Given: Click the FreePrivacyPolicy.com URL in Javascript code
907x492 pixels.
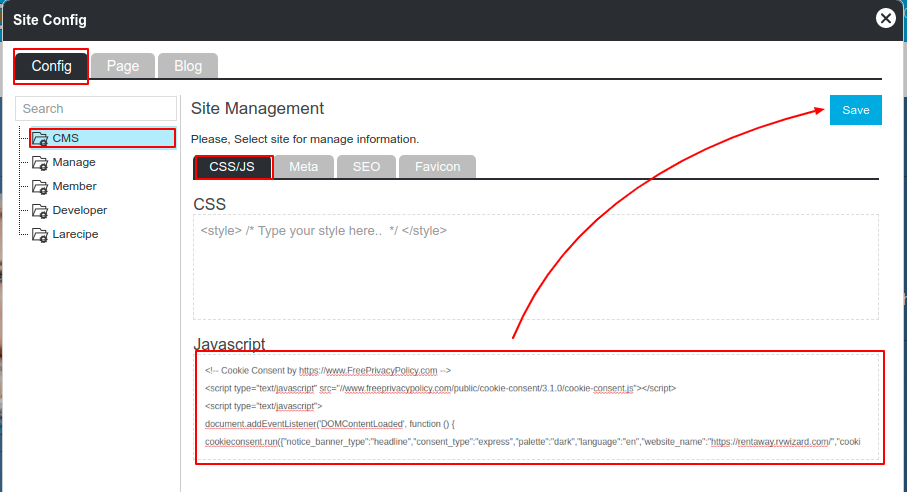Looking at the screenshot, I should (368, 371).
